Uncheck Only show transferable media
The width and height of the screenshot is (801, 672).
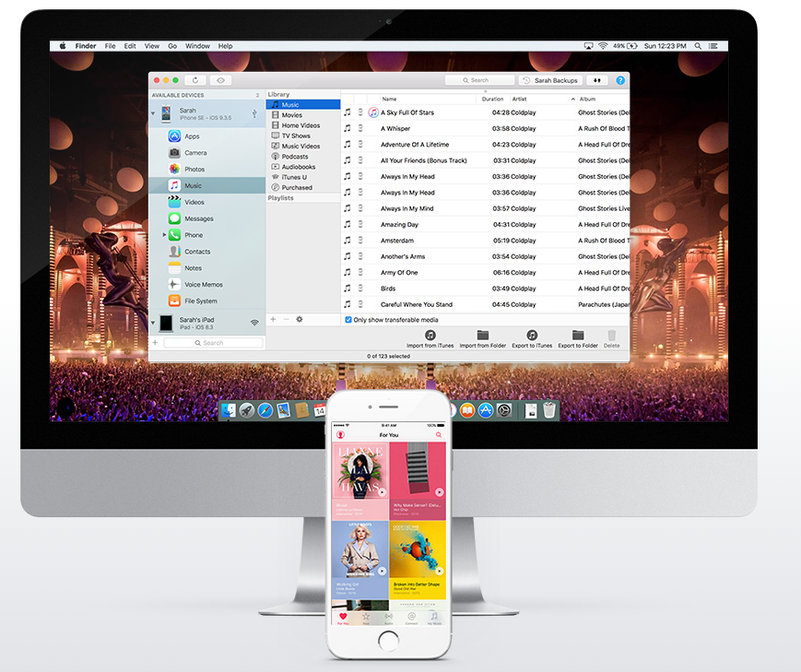click(x=348, y=320)
